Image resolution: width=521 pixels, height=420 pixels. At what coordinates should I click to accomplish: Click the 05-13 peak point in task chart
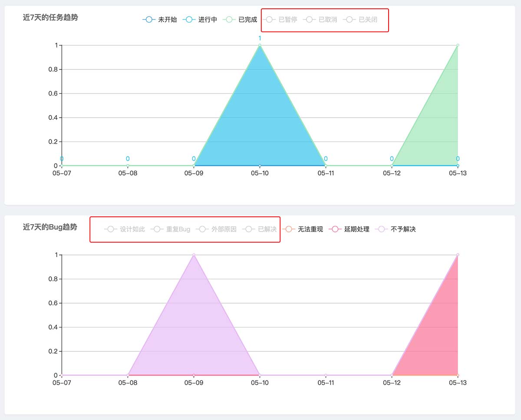click(x=458, y=45)
